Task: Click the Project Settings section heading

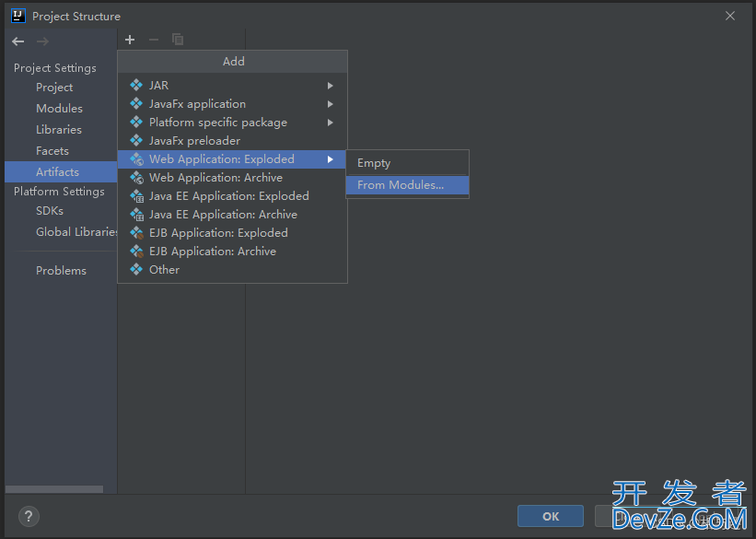Action: pyautogui.click(x=55, y=68)
